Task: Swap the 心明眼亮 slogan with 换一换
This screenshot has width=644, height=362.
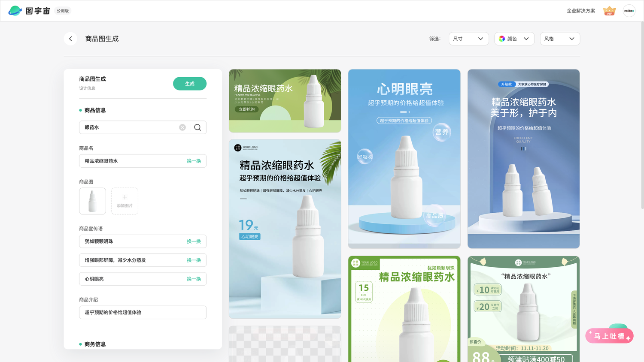Action: coord(194,279)
